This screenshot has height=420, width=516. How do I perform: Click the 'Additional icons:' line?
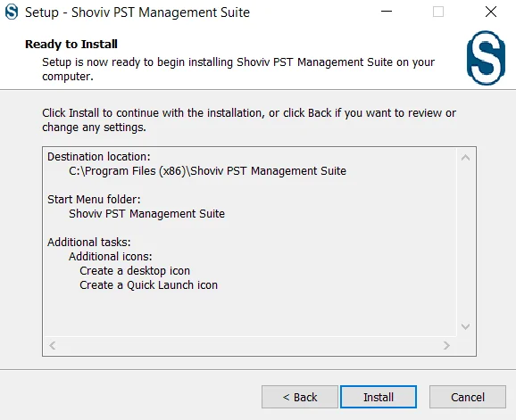110,257
